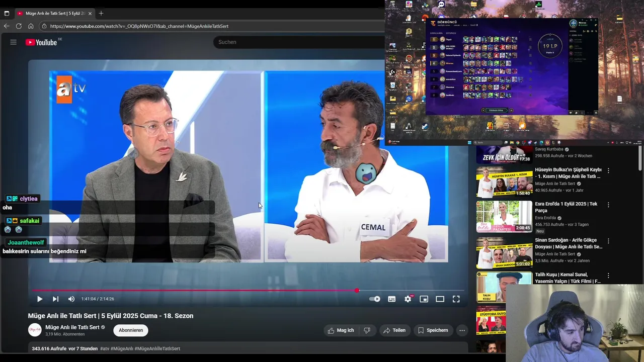Click the #MügeAnlıileTatlıSert hashtag
The height and width of the screenshot is (362, 644).
157,348
